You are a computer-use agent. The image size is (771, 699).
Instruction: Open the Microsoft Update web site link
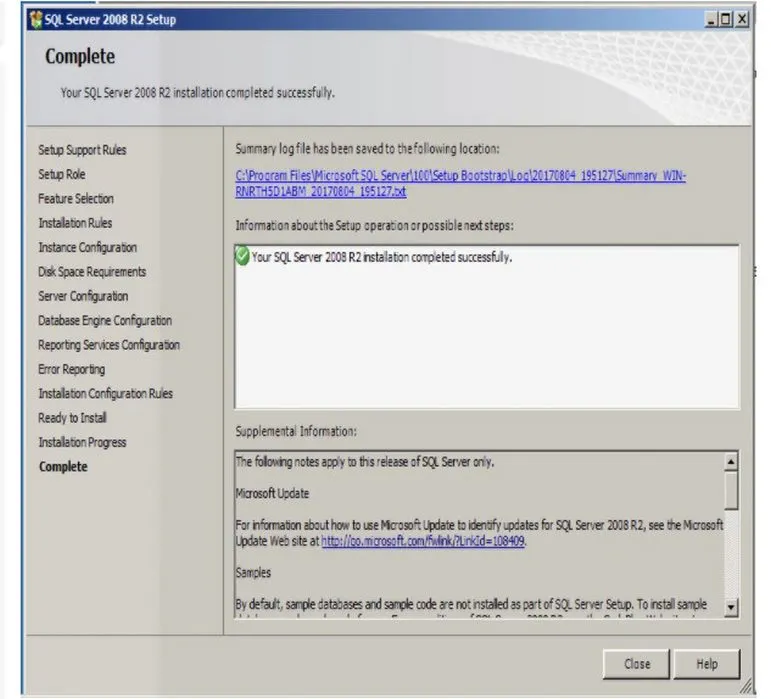pos(423,541)
